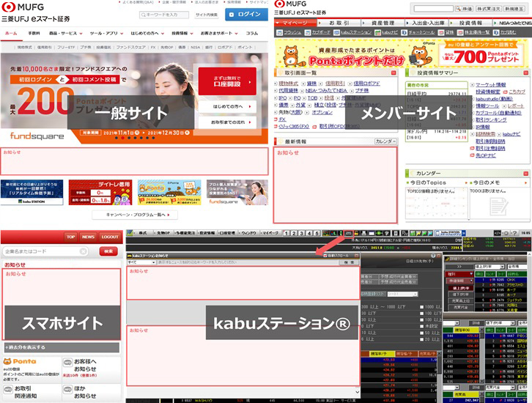Click the traffic light icon in kabu Station toolbar

pyautogui.click(x=341, y=233)
